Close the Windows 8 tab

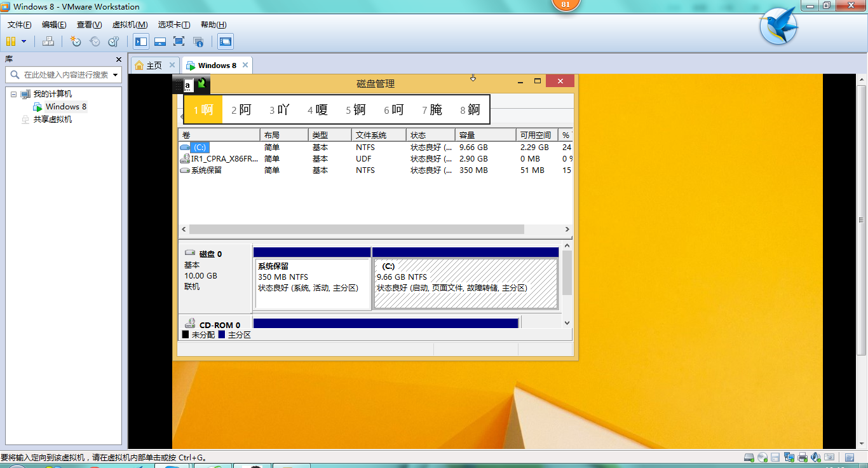pyautogui.click(x=245, y=65)
